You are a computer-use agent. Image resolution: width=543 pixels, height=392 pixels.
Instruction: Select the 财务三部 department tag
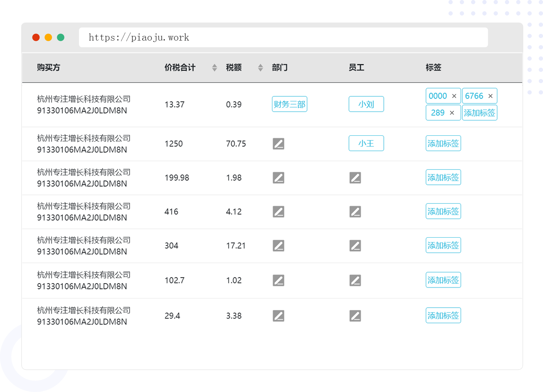pos(289,104)
